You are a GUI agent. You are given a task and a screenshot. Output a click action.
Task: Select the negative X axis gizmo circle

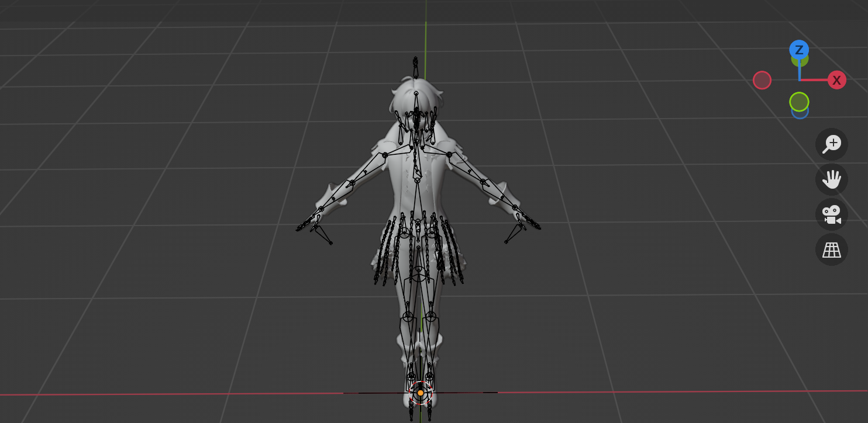(762, 80)
